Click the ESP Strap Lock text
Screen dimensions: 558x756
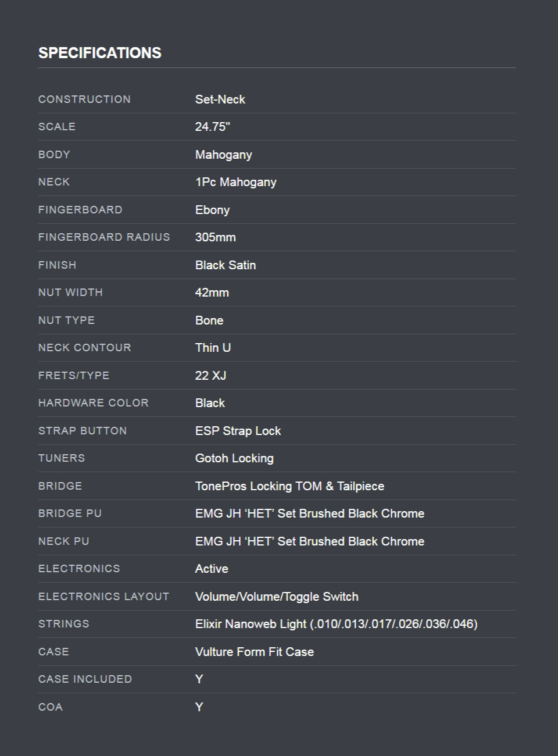[x=238, y=431]
